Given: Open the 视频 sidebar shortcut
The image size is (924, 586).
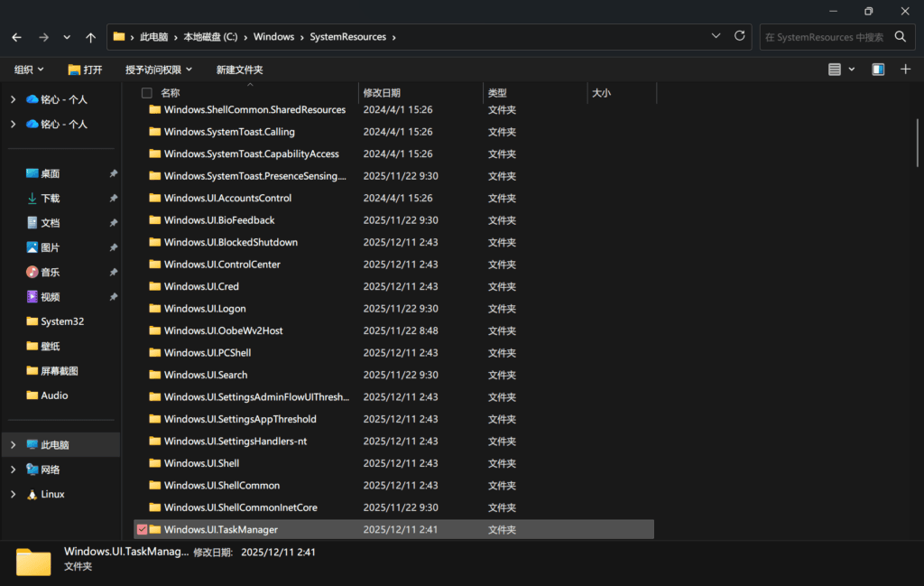Looking at the screenshot, I should point(50,296).
